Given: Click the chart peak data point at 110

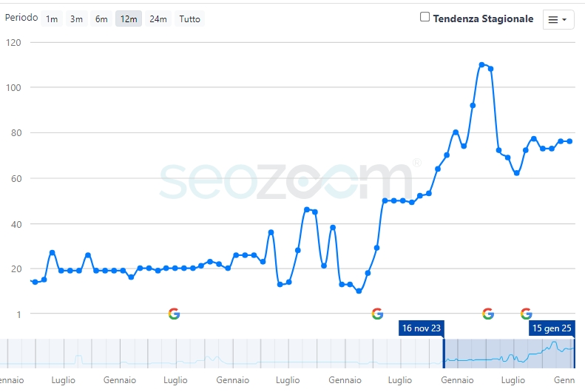Looking at the screenshot, I should (481, 64).
